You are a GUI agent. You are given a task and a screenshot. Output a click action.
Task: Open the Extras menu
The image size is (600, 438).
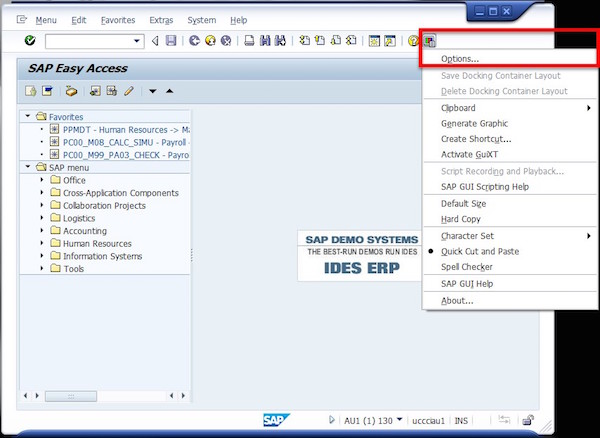[x=160, y=20]
